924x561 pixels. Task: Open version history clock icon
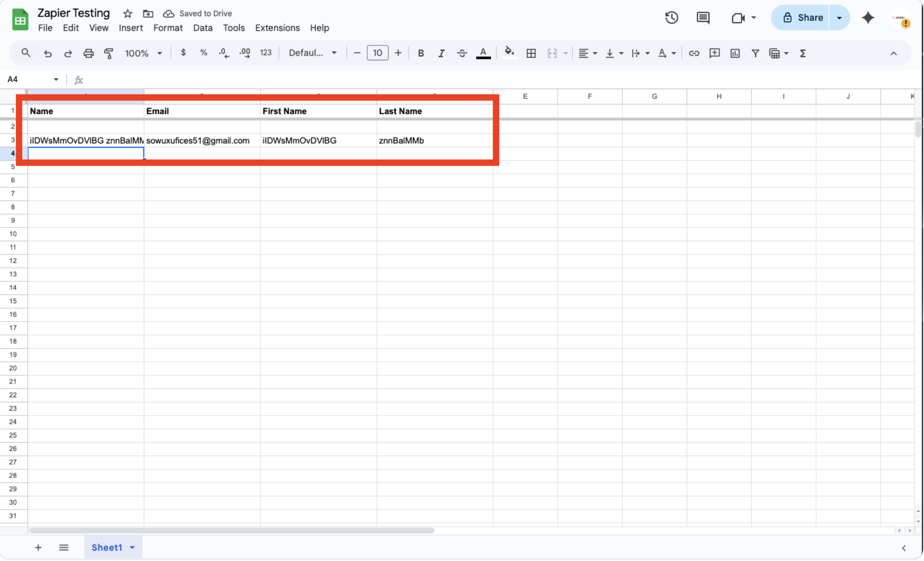[671, 18]
